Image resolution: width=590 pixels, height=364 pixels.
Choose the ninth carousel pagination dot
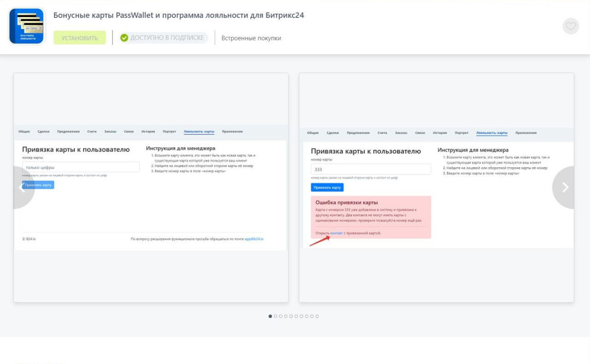[312, 316]
